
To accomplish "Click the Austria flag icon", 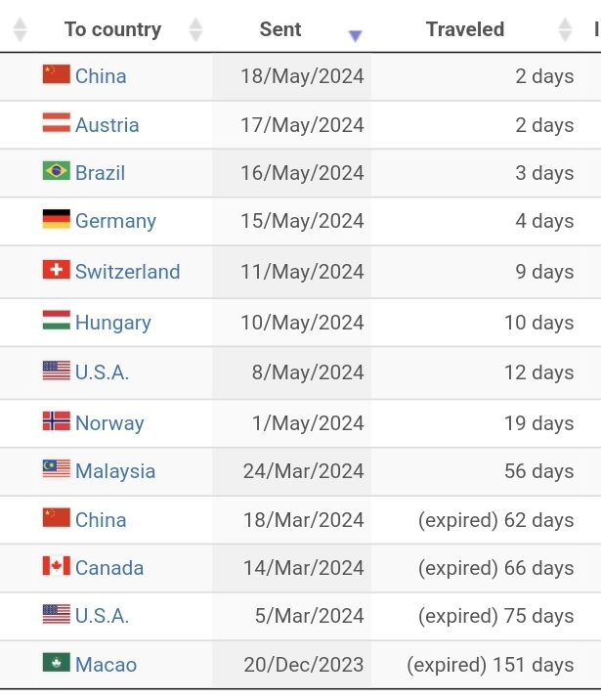I will pyautogui.click(x=57, y=122).
